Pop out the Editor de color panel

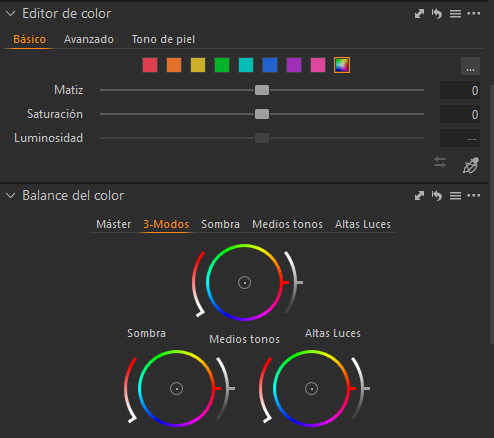pyautogui.click(x=419, y=14)
